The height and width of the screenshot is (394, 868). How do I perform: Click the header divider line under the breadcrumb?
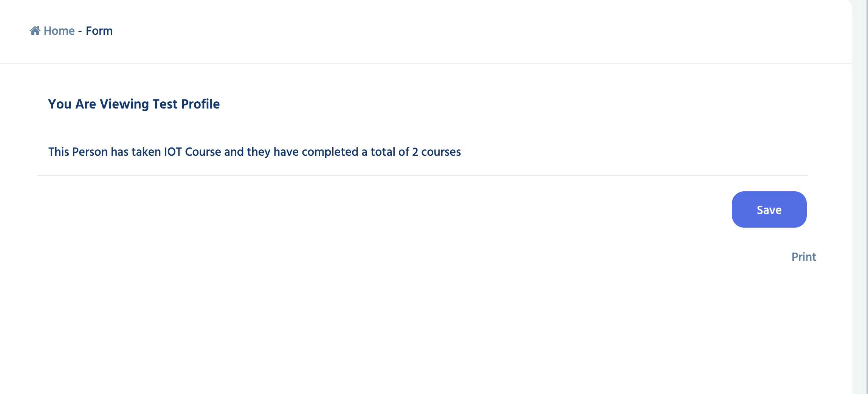click(x=426, y=64)
